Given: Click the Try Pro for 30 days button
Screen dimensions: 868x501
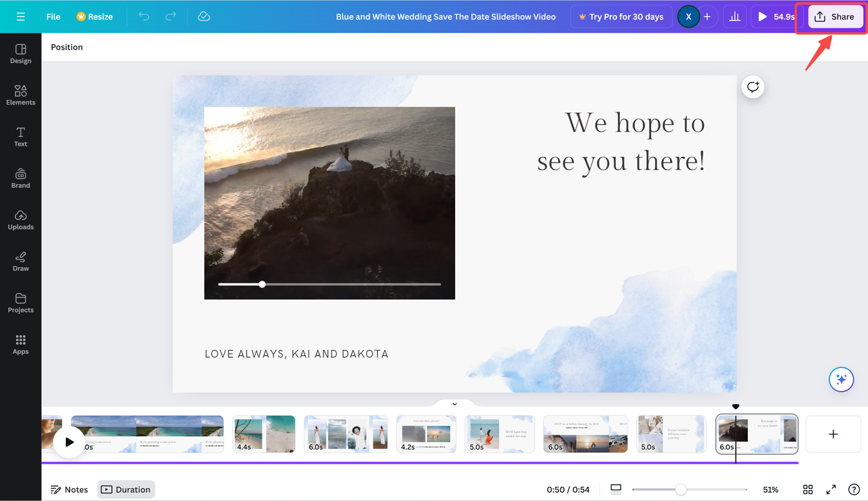Looking at the screenshot, I should (620, 16).
